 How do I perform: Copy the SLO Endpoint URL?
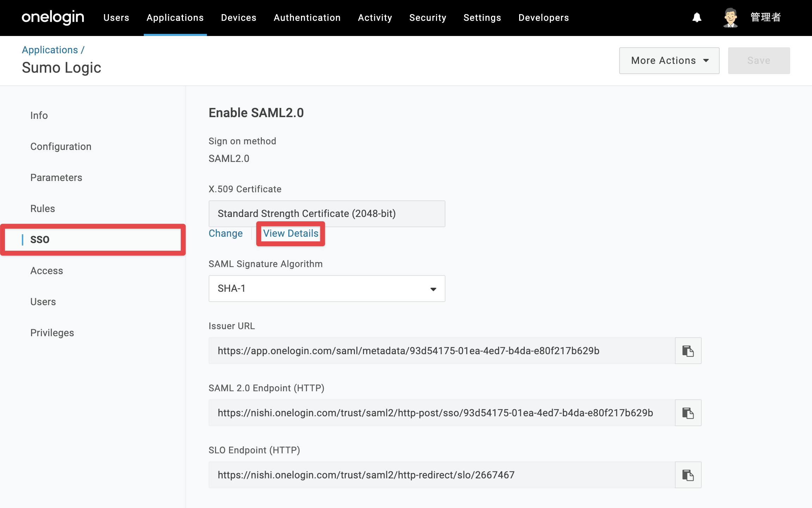tap(688, 475)
